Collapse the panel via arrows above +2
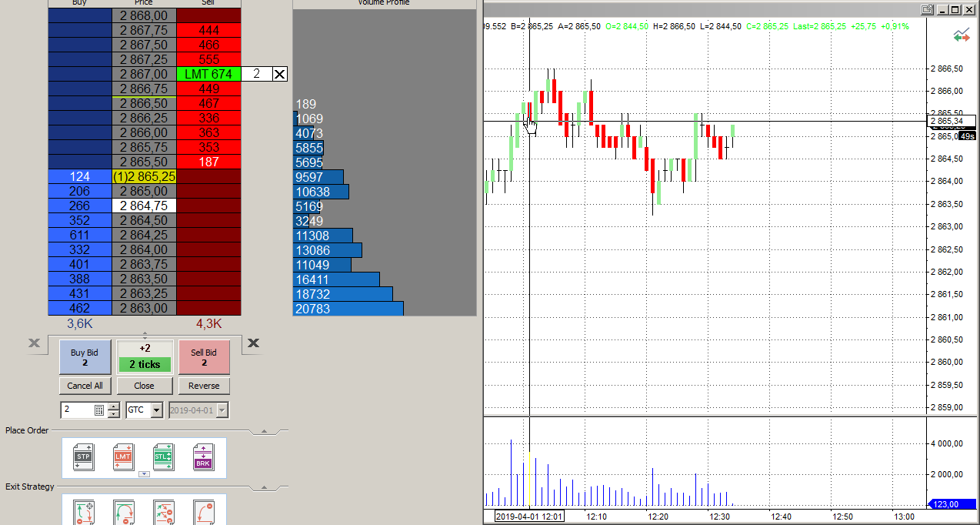 (x=145, y=335)
